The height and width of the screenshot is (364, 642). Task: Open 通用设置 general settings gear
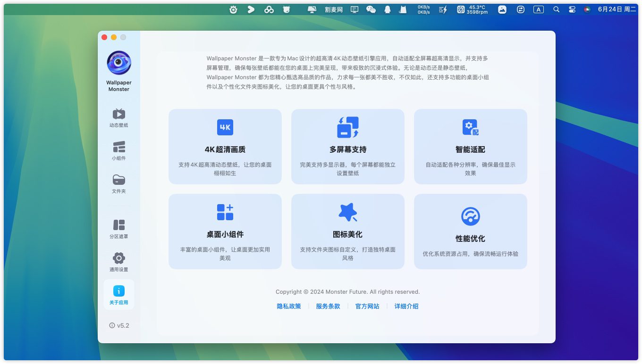click(x=119, y=259)
